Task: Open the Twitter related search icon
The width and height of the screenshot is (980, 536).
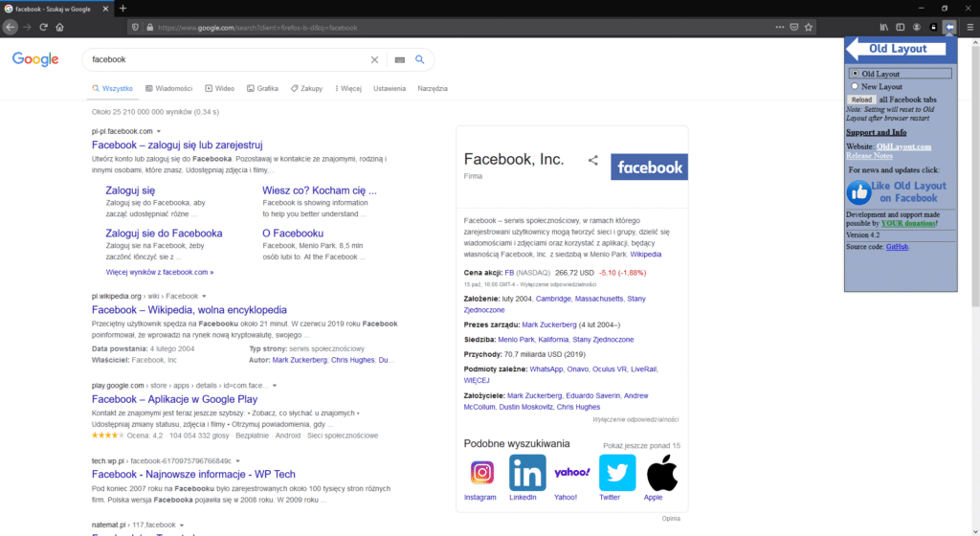Action: (x=617, y=473)
